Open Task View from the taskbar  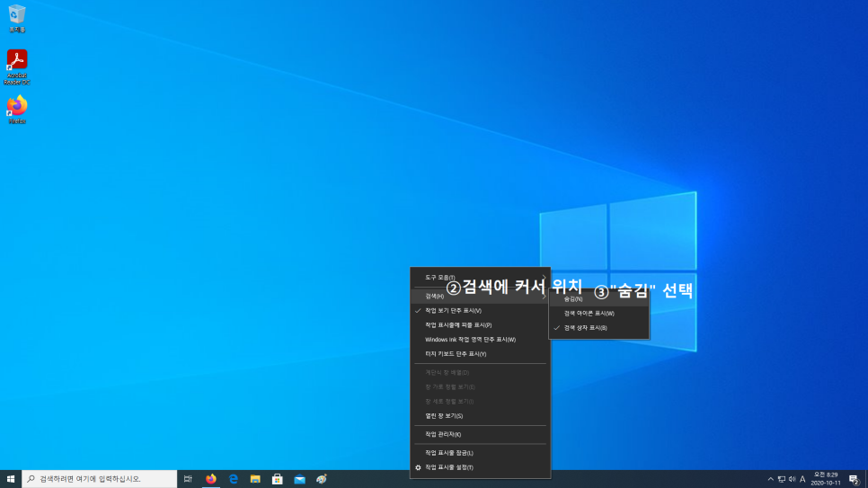(x=188, y=479)
